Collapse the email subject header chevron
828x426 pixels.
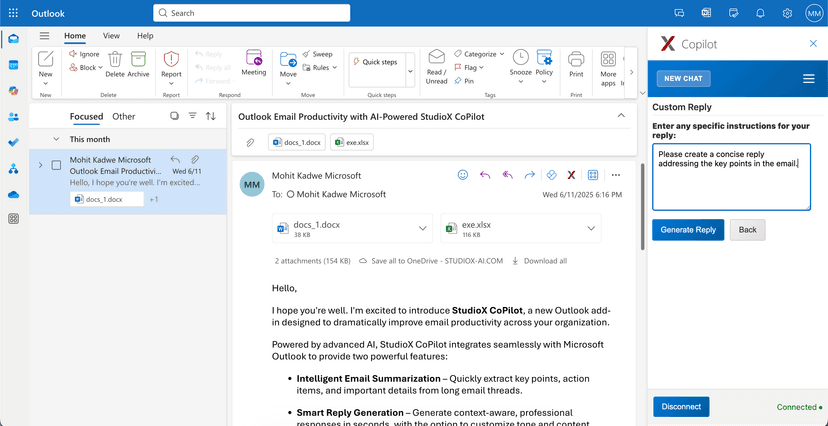(x=622, y=116)
